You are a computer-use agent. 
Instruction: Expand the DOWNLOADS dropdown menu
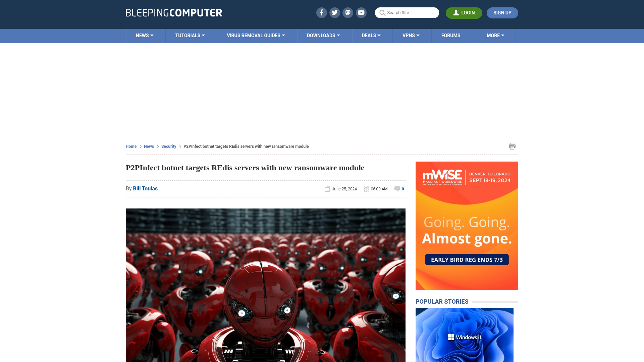[x=323, y=35]
